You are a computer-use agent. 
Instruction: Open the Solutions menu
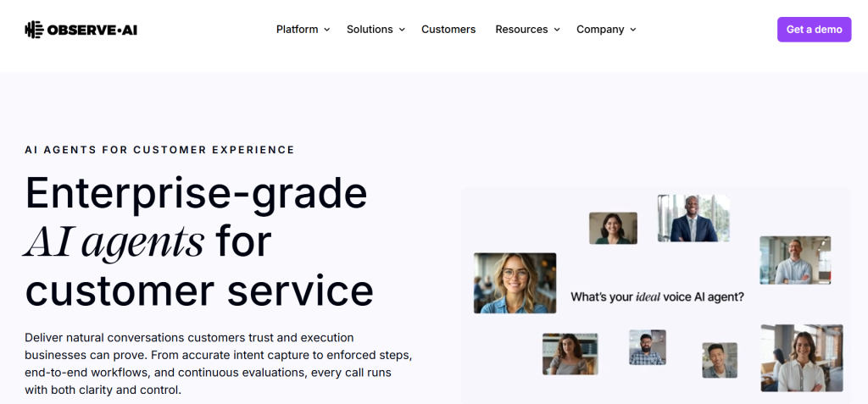[x=370, y=30]
